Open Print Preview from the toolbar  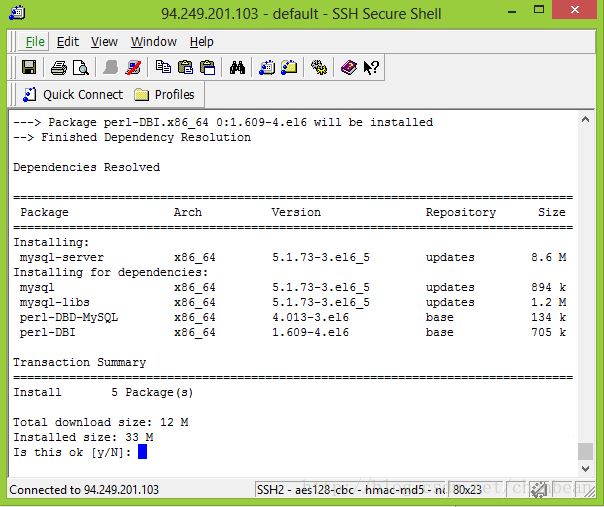pos(80,68)
